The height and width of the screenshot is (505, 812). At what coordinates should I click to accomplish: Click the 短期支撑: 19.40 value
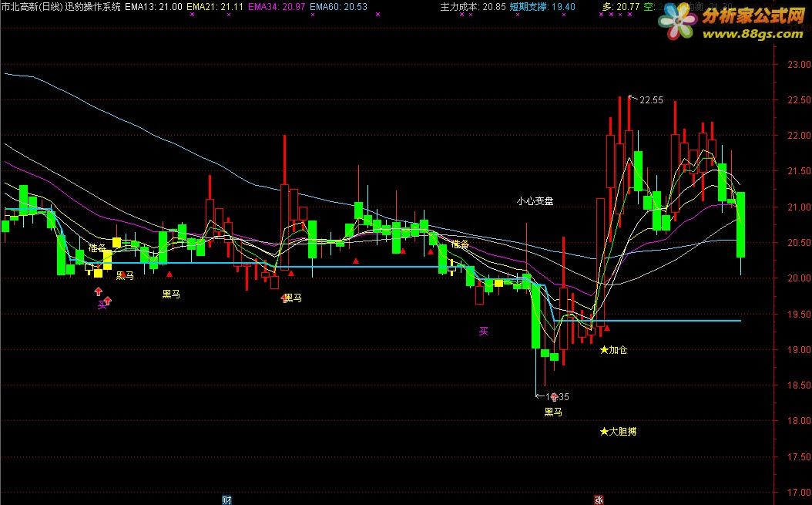(542, 7)
